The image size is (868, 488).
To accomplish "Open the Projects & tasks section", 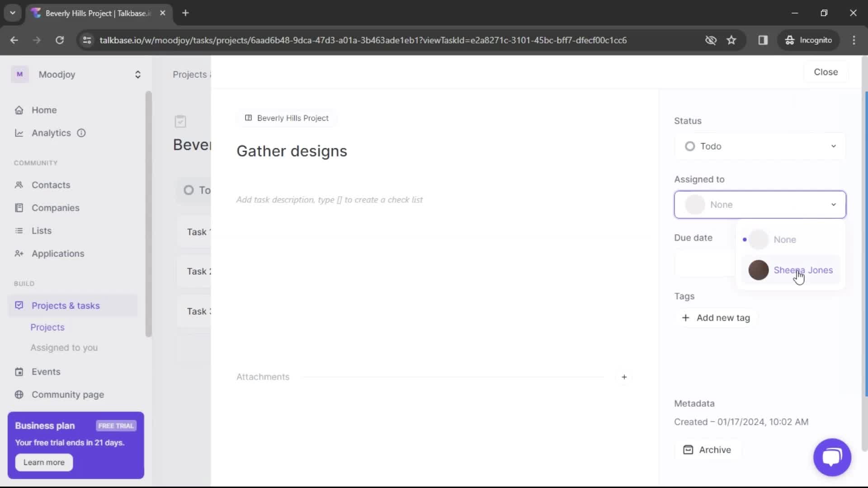I will point(66,305).
